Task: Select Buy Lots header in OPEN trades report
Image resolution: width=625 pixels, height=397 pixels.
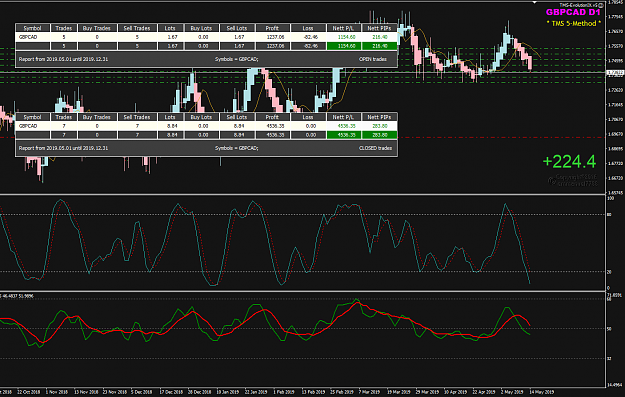Action: pyautogui.click(x=201, y=28)
